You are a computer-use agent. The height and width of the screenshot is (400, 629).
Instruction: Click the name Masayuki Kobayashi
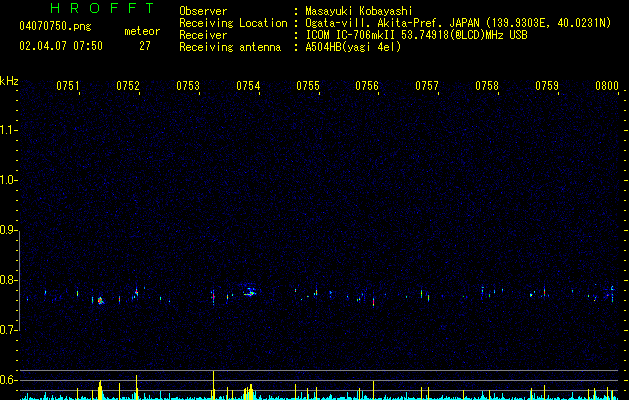point(359,11)
